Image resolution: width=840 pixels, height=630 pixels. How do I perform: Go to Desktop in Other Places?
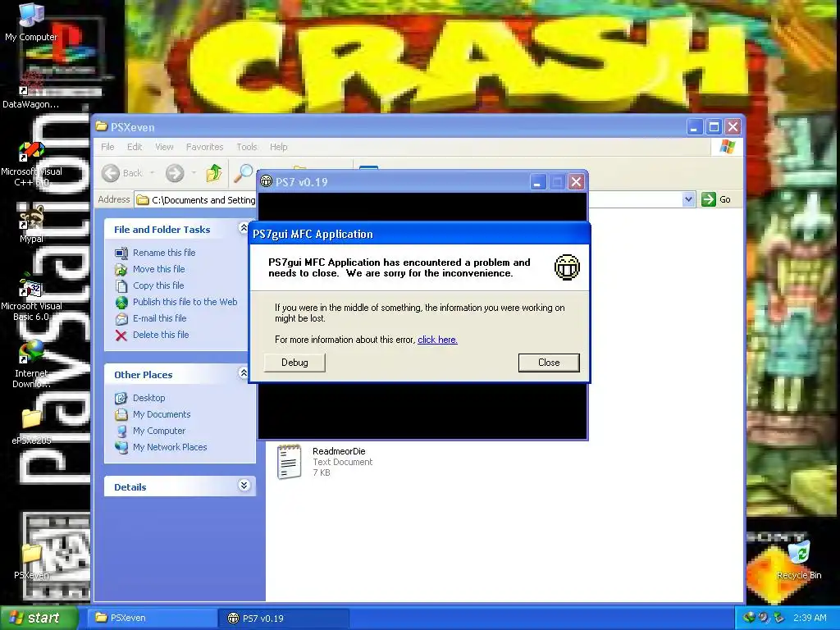point(149,398)
